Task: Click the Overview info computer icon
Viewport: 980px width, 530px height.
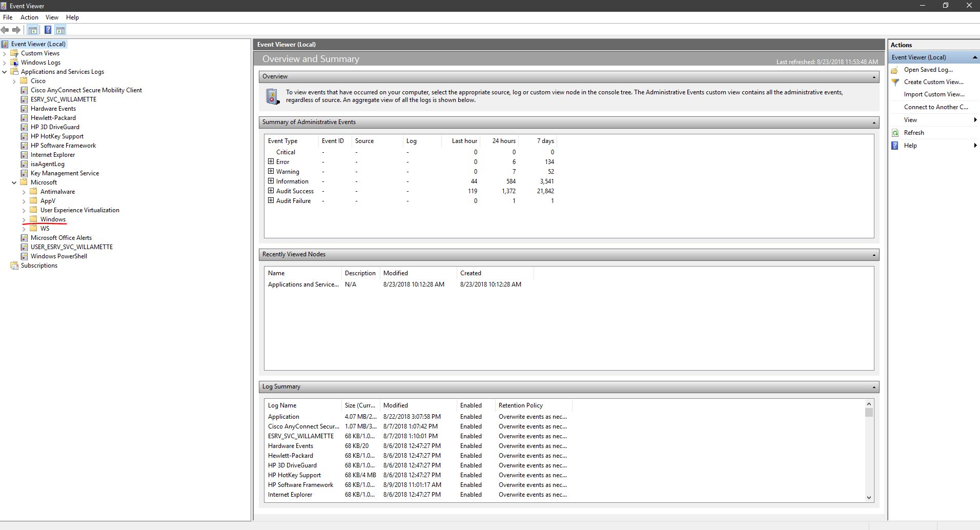Action: click(x=272, y=96)
